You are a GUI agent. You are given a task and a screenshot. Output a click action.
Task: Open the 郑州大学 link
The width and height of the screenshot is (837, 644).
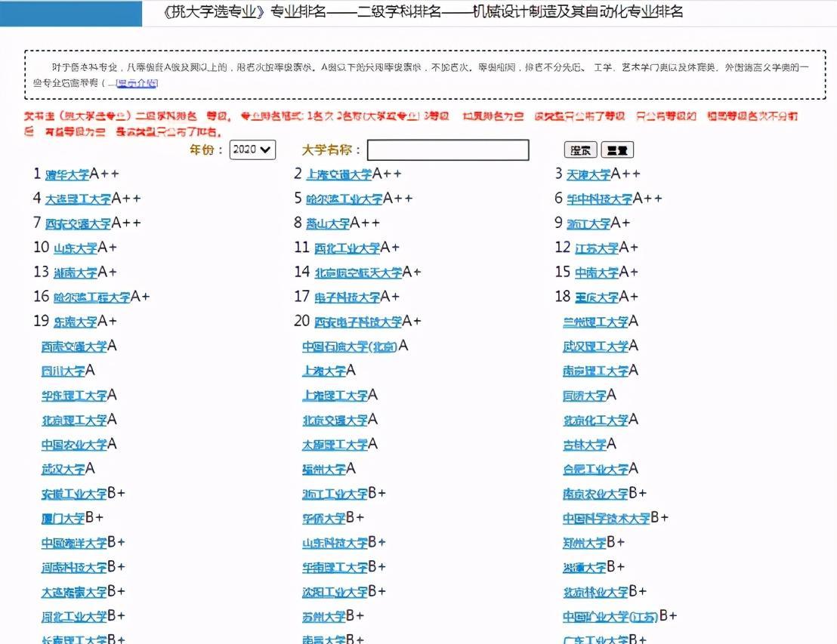click(x=585, y=543)
